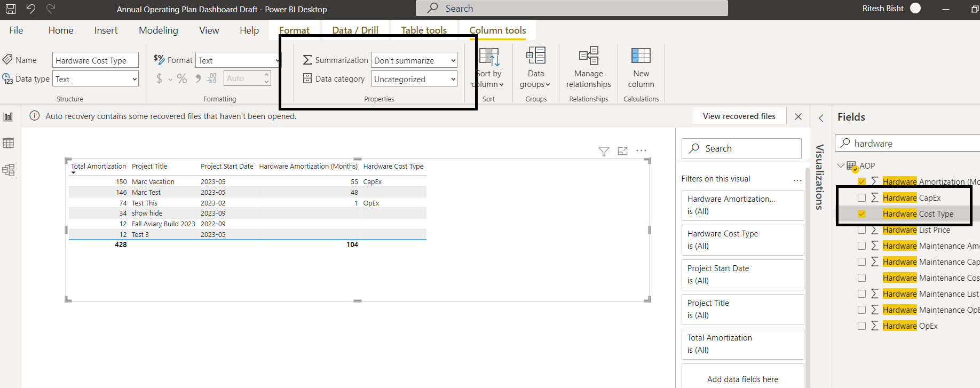Click the column Name input field
Image resolution: width=980 pixels, height=388 pixels.
point(96,60)
